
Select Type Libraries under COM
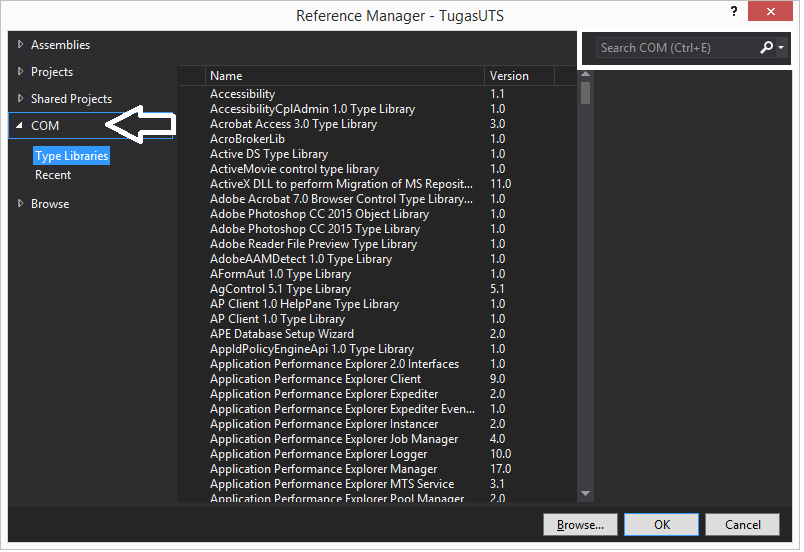[x=72, y=156]
